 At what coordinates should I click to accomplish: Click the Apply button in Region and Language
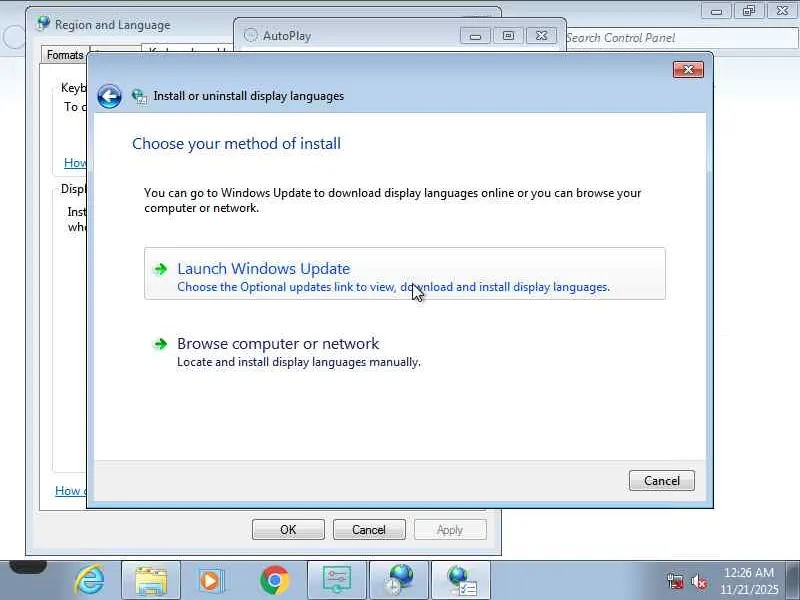(450, 530)
